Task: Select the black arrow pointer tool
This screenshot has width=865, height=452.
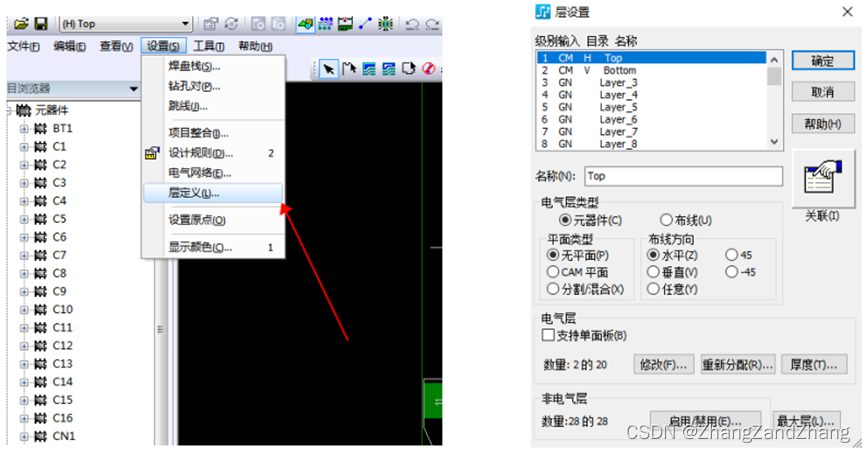Action: click(328, 69)
